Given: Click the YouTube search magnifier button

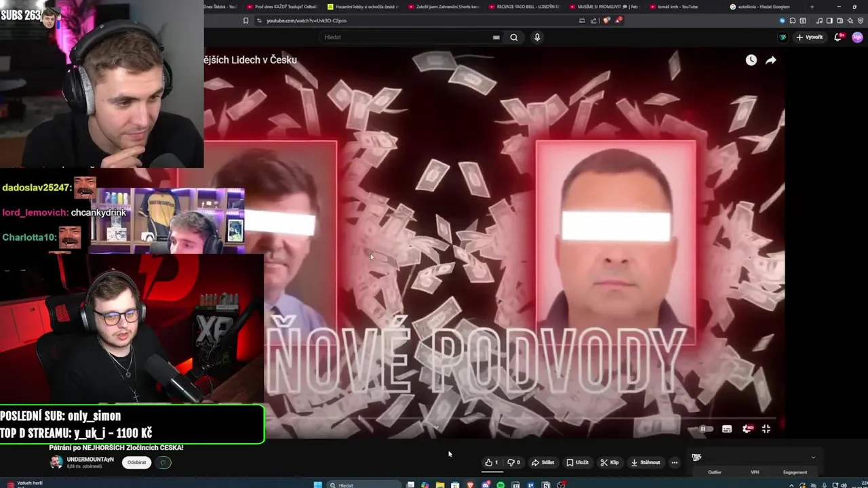Looking at the screenshot, I should [x=514, y=37].
